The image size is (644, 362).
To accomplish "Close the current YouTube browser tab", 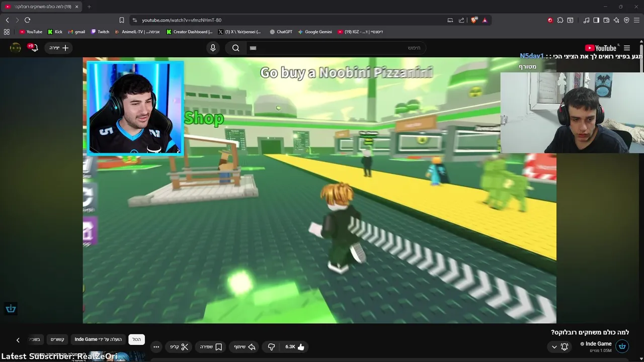I will (x=76, y=7).
